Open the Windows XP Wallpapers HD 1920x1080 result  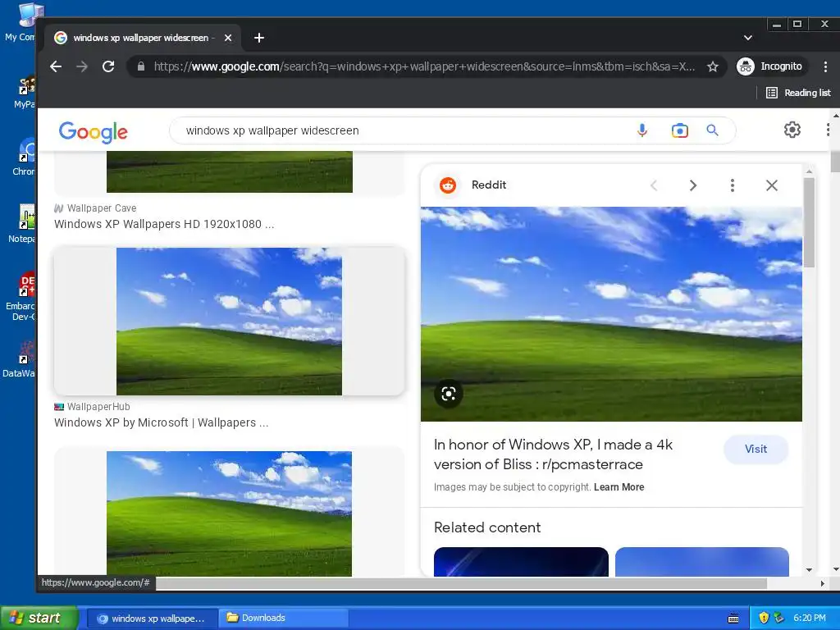point(164,224)
